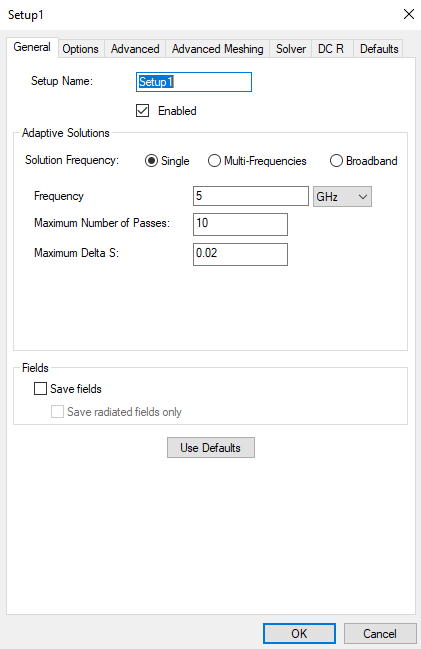This screenshot has width=421, height=649.
Task: Cancel the Setup1 dialog
Action: tap(380, 634)
